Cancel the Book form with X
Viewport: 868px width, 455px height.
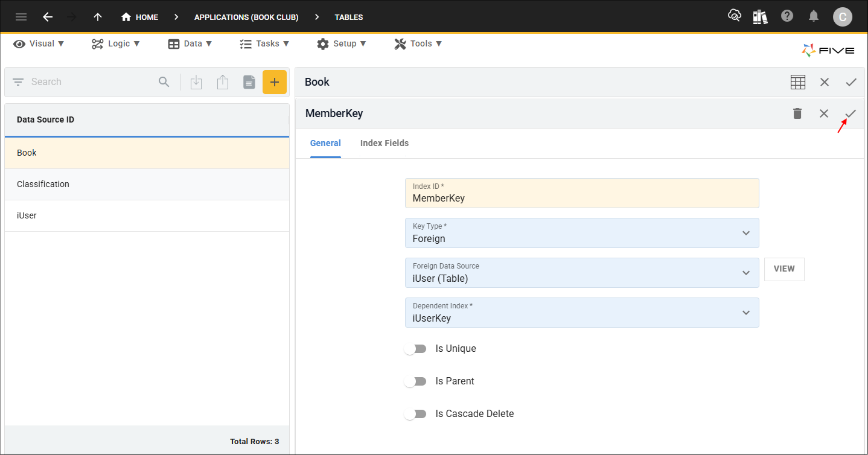click(x=825, y=82)
